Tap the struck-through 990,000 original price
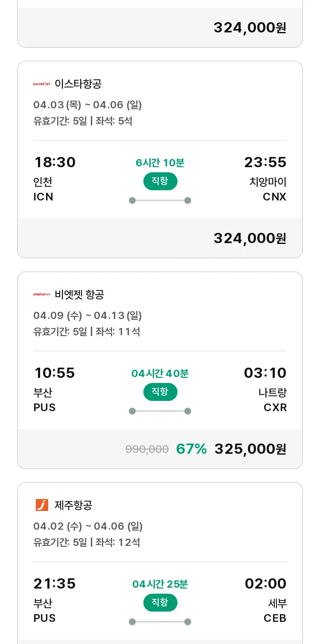This screenshot has height=644, width=320. pos(147,449)
